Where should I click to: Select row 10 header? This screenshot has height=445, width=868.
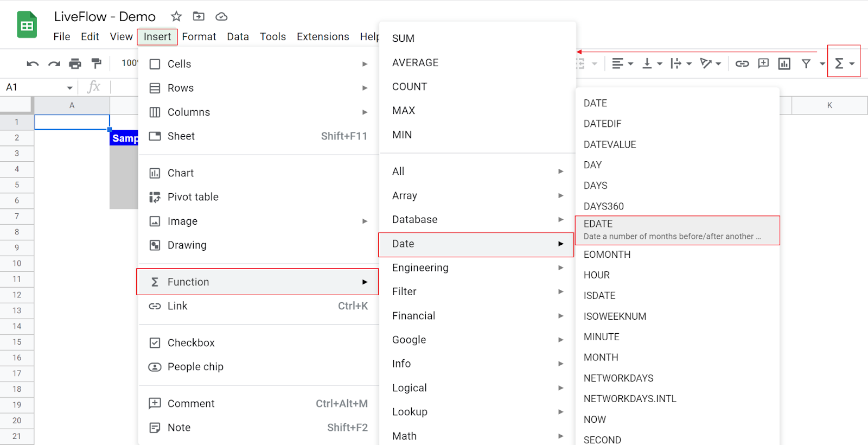coord(17,263)
